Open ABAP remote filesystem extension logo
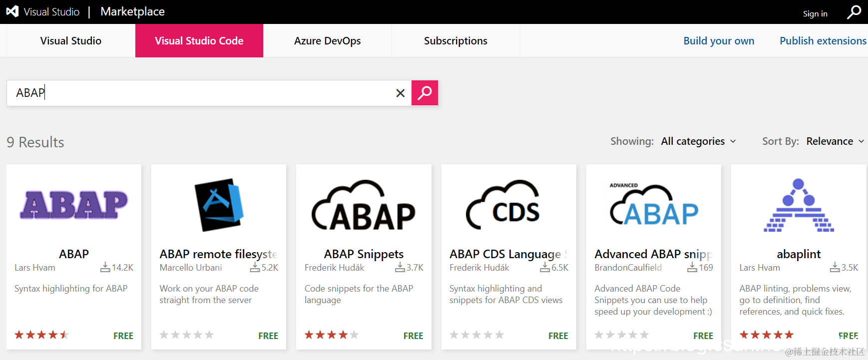The height and width of the screenshot is (360, 868). (x=219, y=205)
